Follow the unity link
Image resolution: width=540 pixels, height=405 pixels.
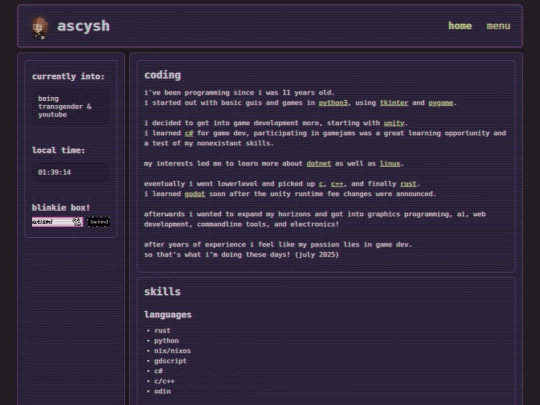point(394,123)
